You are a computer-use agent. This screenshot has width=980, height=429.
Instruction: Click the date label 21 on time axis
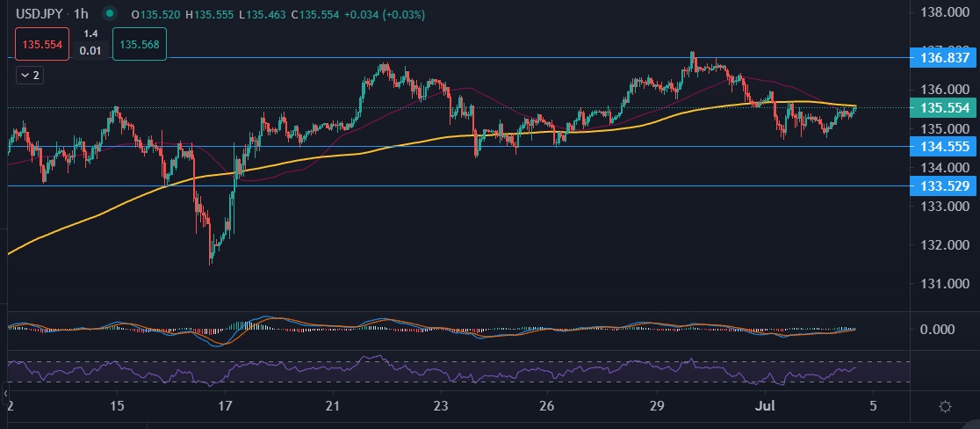[333, 405]
